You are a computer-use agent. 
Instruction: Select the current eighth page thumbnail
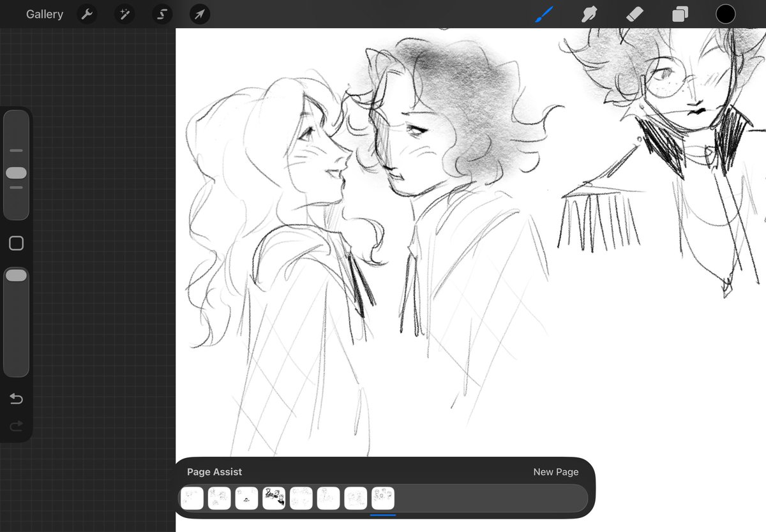pos(383,498)
